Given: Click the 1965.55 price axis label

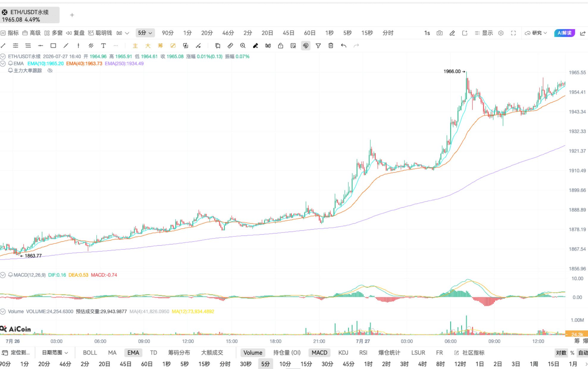Looking at the screenshot, I should [x=577, y=73].
